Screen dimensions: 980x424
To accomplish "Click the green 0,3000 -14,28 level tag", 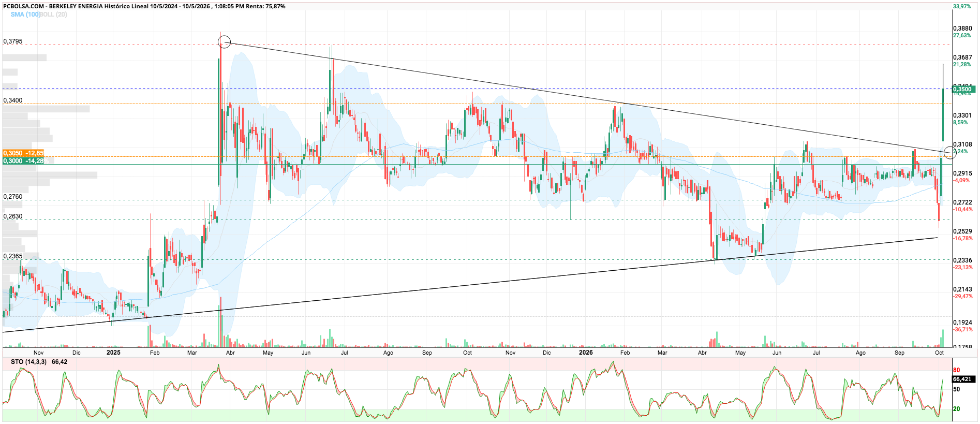I will pyautogui.click(x=23, y=161).
